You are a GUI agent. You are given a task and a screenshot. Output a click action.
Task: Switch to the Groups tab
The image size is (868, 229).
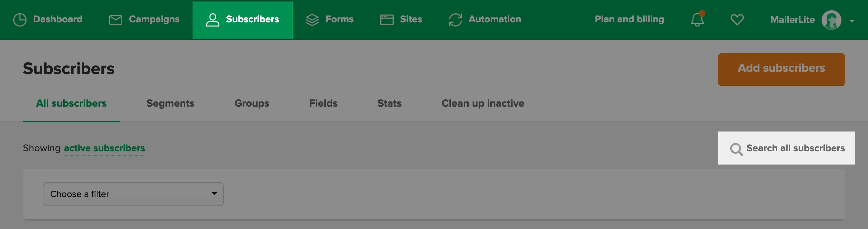coord(252,103)
